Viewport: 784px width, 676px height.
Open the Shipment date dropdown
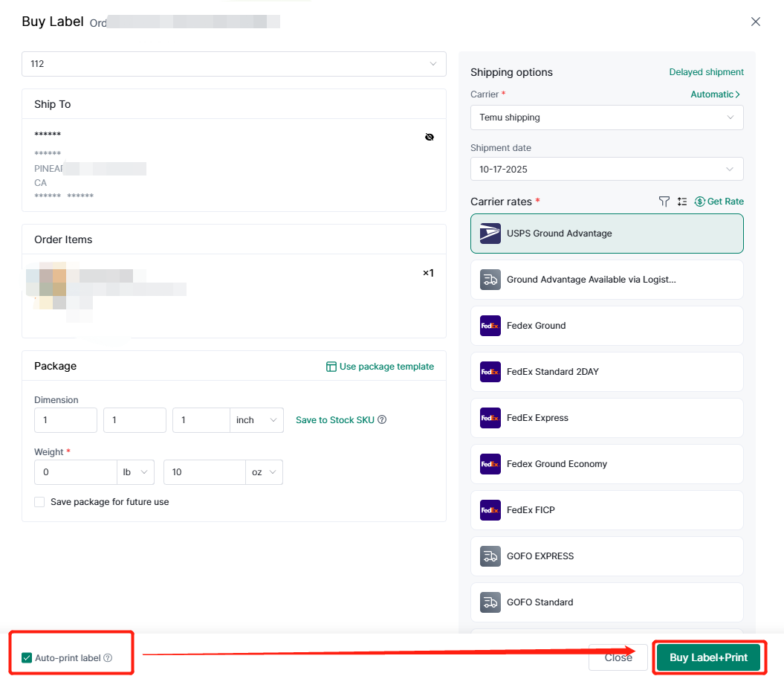point(606,170)
